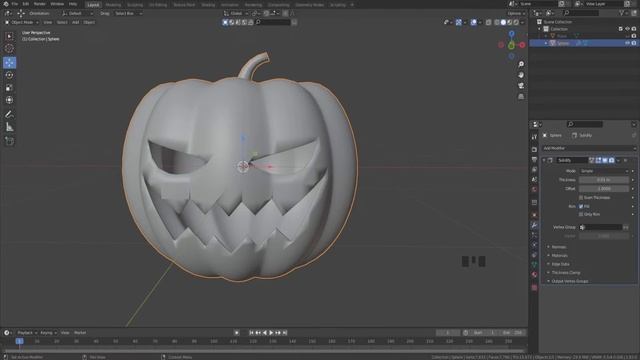Toggle Solidify modifier edit mode display
640x360 pixels.
598,160
